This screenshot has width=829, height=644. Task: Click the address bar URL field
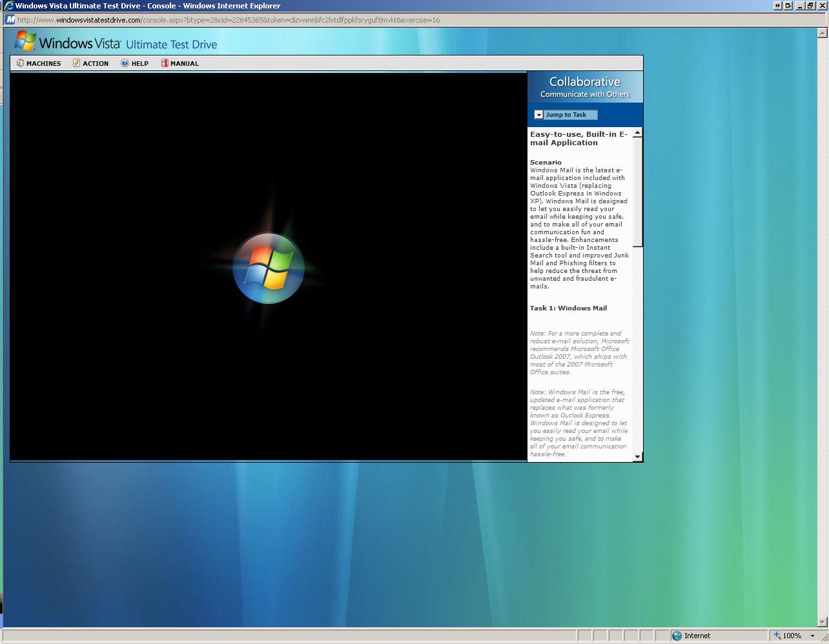click(x=413, y=20)
